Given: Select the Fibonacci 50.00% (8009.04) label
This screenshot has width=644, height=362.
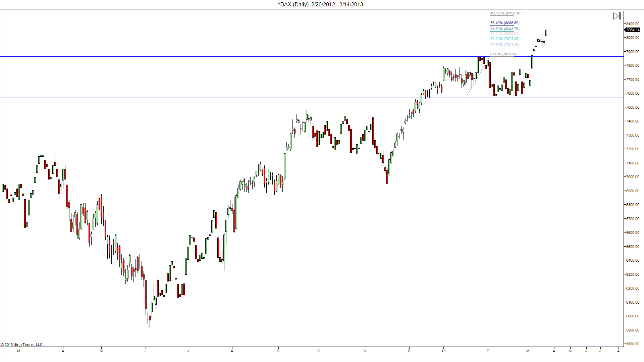Looking at the screenshot, I should [505, 34].
